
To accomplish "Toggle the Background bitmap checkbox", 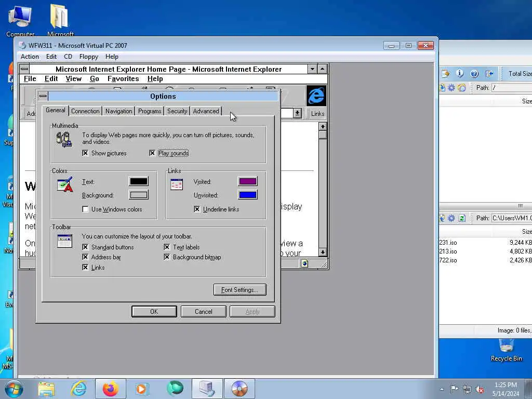I will 167,257.
